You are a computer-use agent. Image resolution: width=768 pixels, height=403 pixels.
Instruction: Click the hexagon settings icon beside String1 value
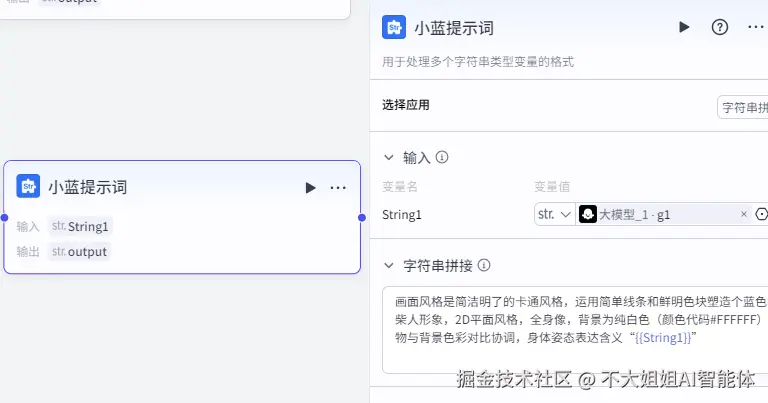[x=762, y=214]
